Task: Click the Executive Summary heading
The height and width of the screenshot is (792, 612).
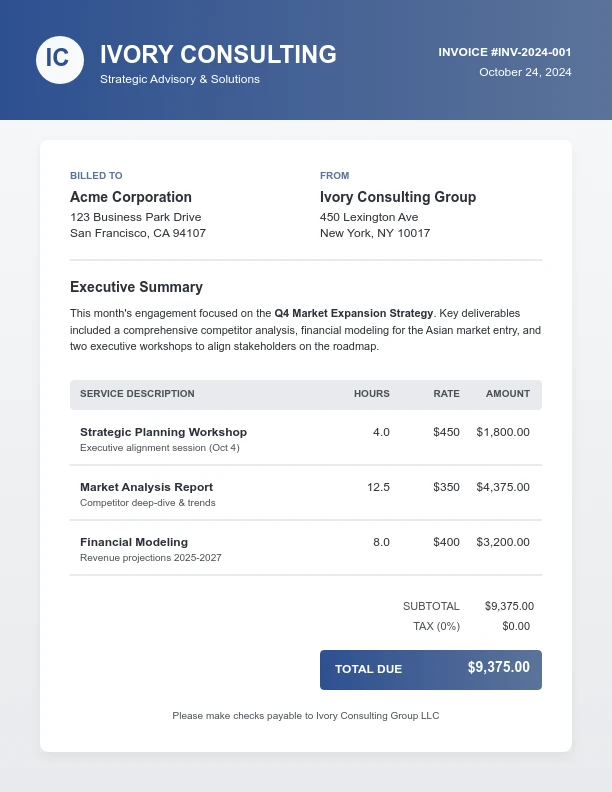Action: pos(136,287)
